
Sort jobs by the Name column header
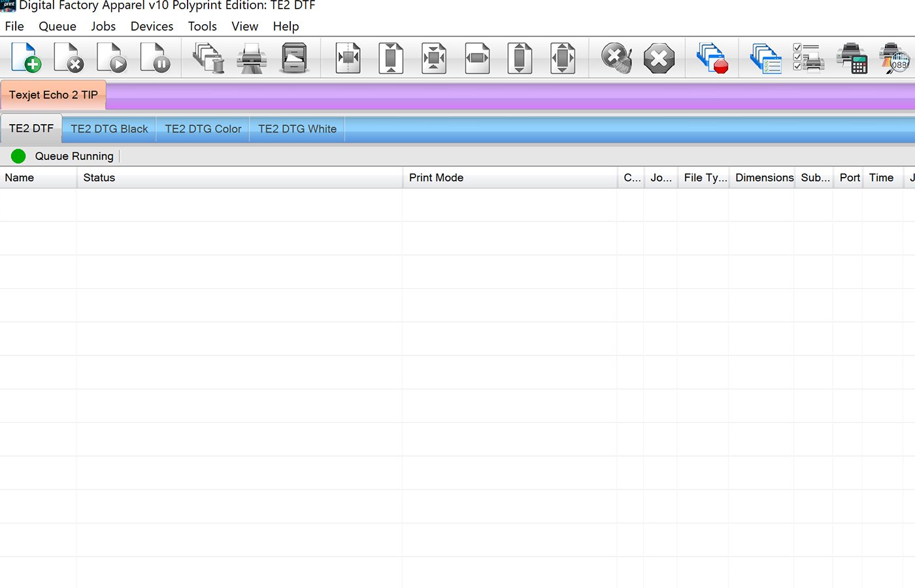click(x=19, y=177)
